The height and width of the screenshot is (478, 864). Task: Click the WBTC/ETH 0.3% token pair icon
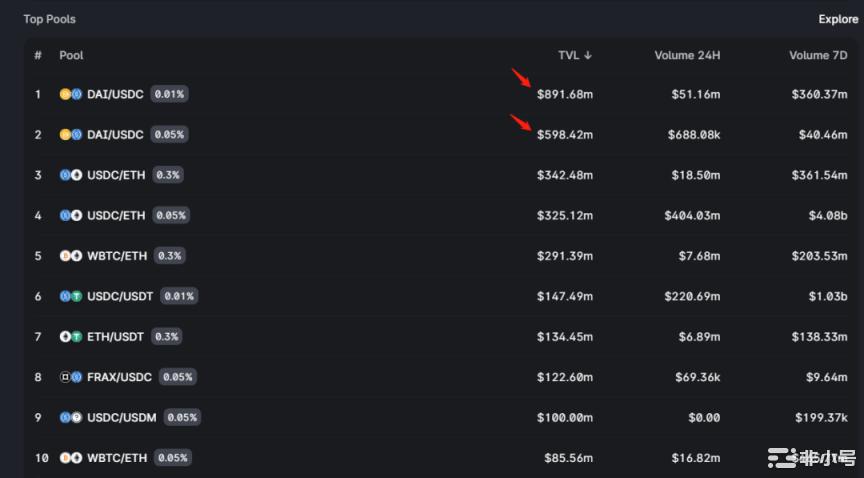[70, 256]
